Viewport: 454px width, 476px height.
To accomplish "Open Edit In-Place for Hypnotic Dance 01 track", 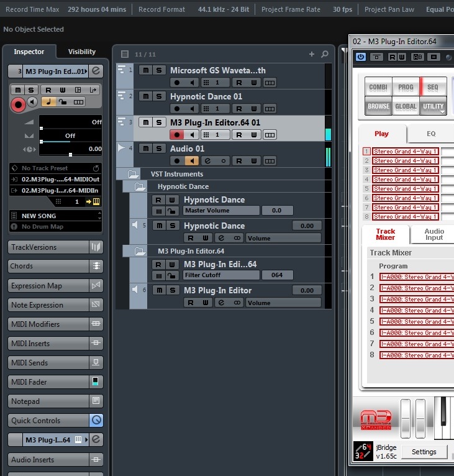I will [270, 109].
